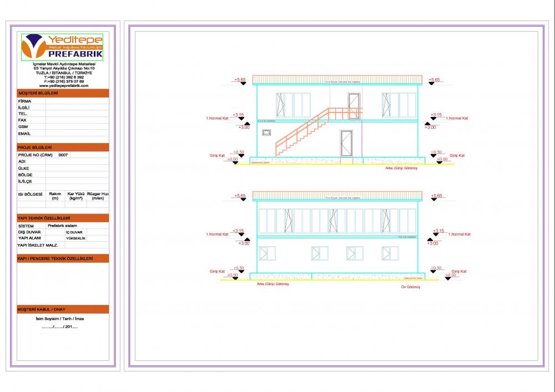Click the 'DIŞ DUVAR' label

pos(29,232)
